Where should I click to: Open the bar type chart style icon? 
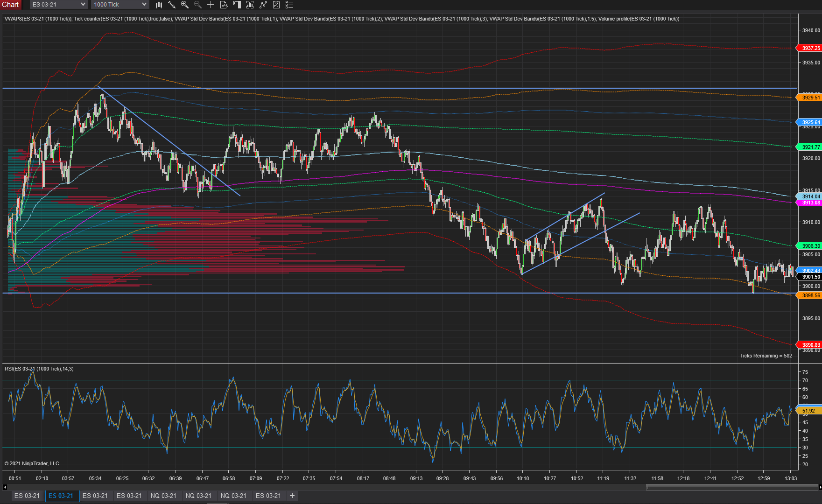point(159,5)
